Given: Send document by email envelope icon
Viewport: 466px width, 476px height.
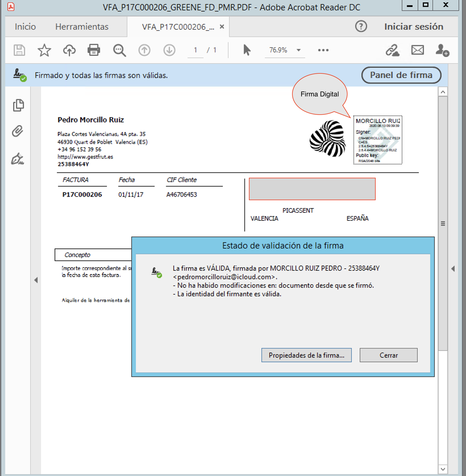Looking at the screenshot, I should pos(417,50).
